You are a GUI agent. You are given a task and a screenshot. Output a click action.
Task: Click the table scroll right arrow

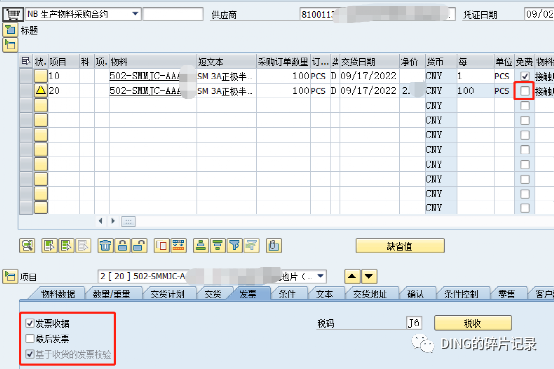click(x=113, y=221)
